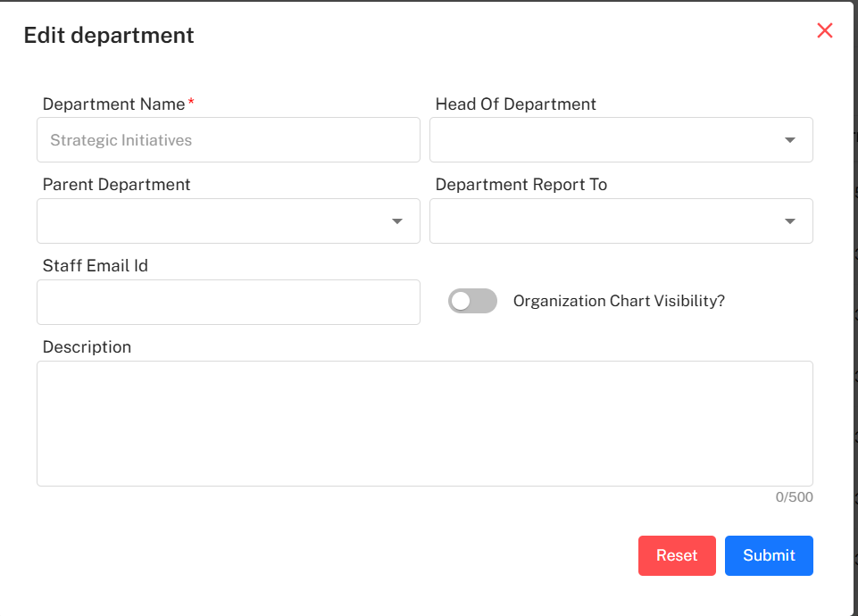Click inside the Description text area
Image resolution: width=858 pixels, height=616 pixels.
click(x=425, y=423)
